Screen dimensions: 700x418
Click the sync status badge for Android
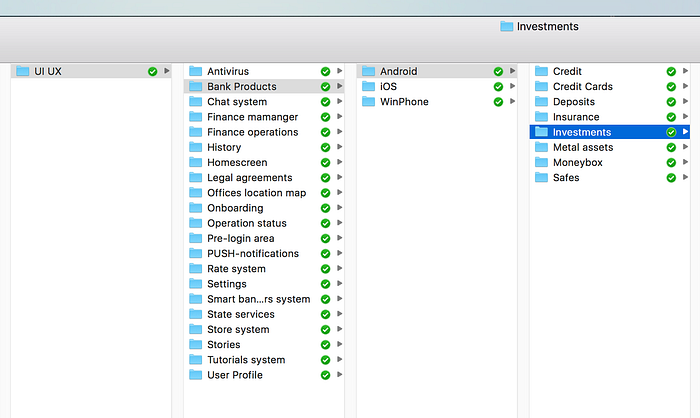(x=498, y=71)
